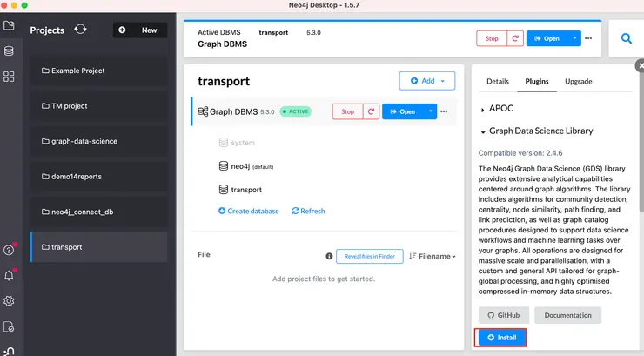The height and width of the screenshot is (356, 644).
Task: Select the transport database entry
Action: tap(240, 190)
